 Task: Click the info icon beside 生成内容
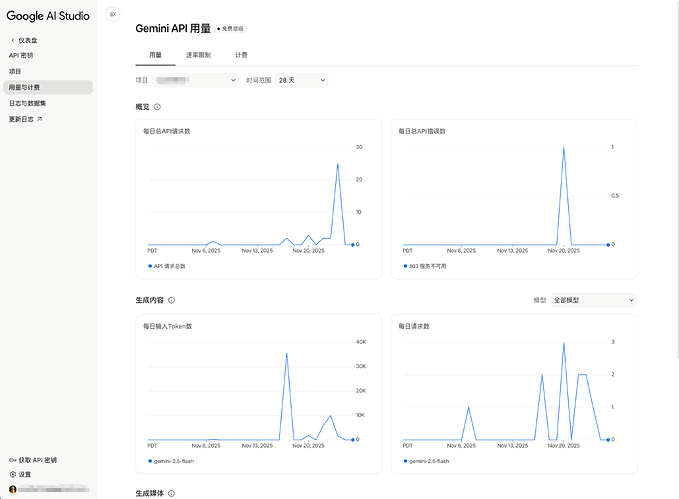(x=172, y=300)
